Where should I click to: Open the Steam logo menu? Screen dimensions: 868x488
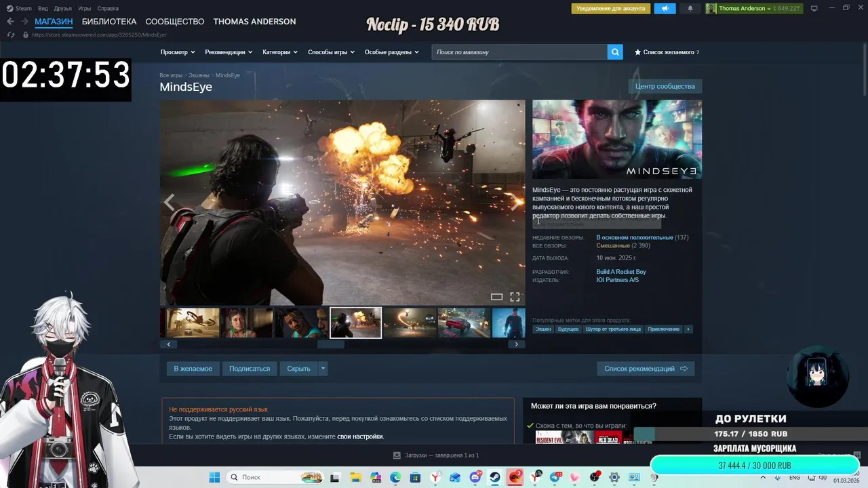click(x=19, y=8)
